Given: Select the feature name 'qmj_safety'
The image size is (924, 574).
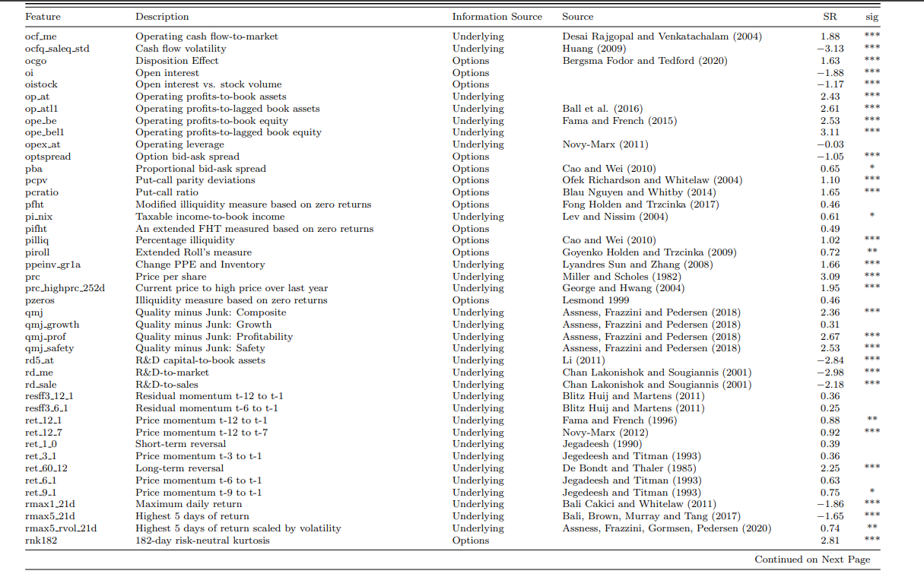Looking at the screenshot, I should 49,348.
